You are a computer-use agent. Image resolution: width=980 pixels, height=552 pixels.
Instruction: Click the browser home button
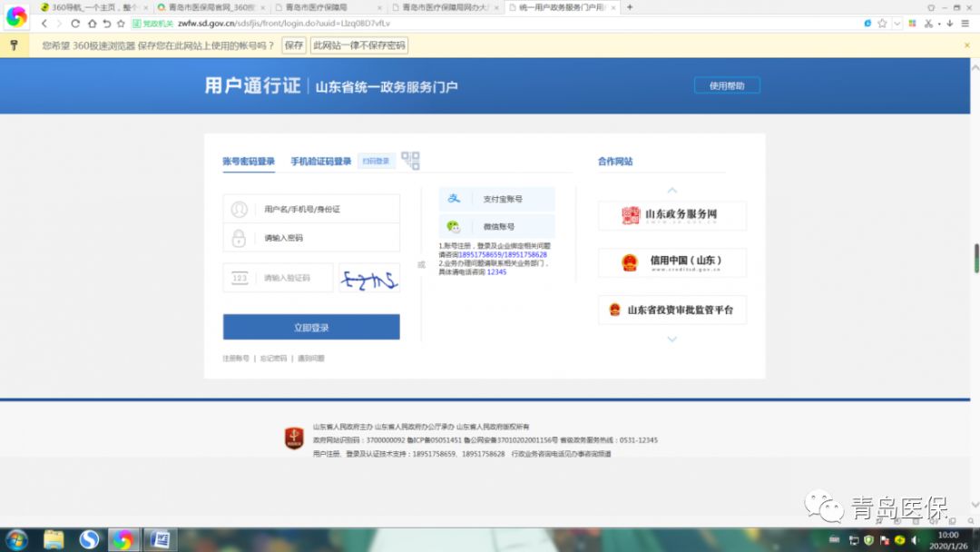93,24
